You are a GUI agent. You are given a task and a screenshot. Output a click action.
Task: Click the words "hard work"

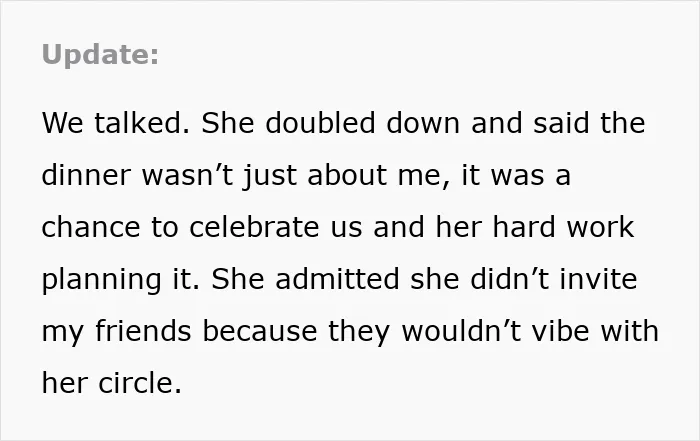click(563, 227)
